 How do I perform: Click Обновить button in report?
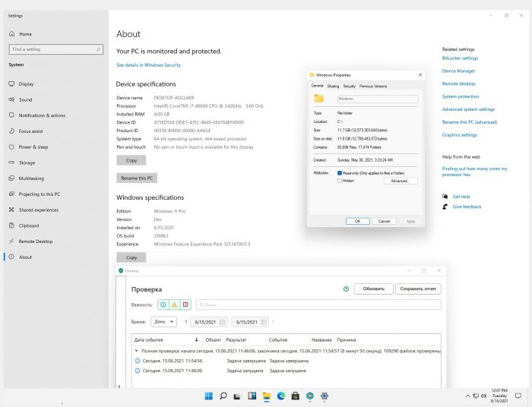pyautogui.click(x=374, y=289)
